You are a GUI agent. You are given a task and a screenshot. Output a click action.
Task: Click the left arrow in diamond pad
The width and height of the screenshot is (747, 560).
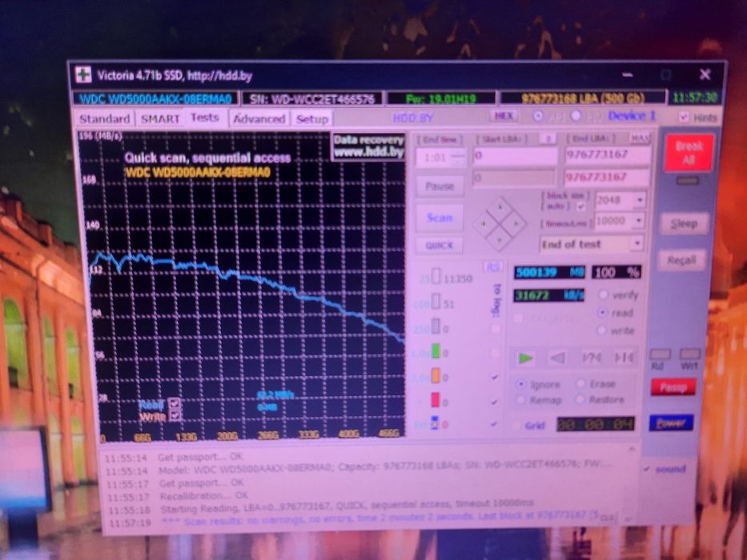(x=484, y=224)
